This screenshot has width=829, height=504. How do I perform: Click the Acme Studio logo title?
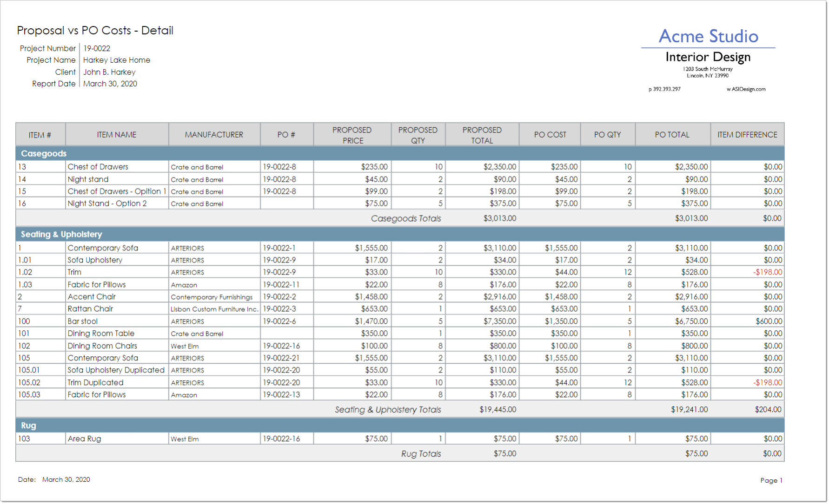click(708, 36)
